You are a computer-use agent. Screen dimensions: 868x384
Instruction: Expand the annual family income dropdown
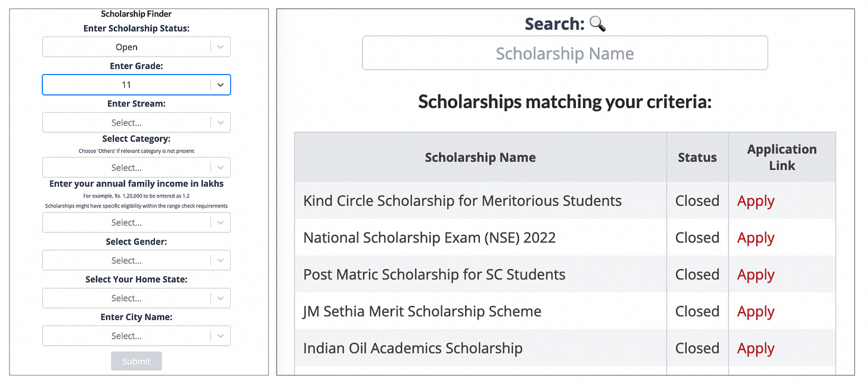pyautogui.click(x=136, y=222)
